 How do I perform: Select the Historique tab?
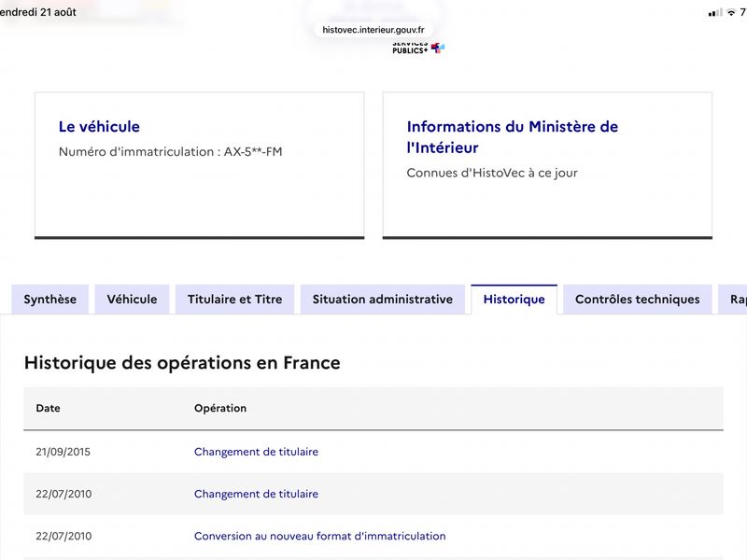(514, 300)
